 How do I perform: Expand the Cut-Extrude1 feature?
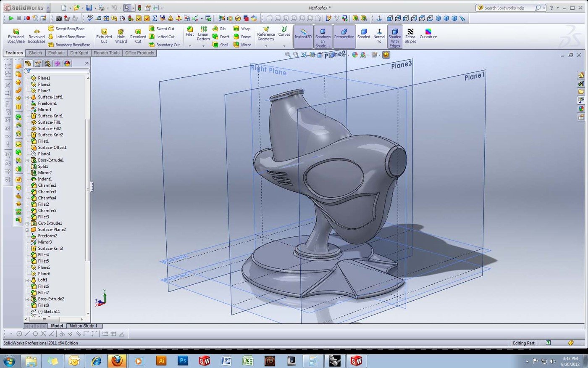point(27,223)
